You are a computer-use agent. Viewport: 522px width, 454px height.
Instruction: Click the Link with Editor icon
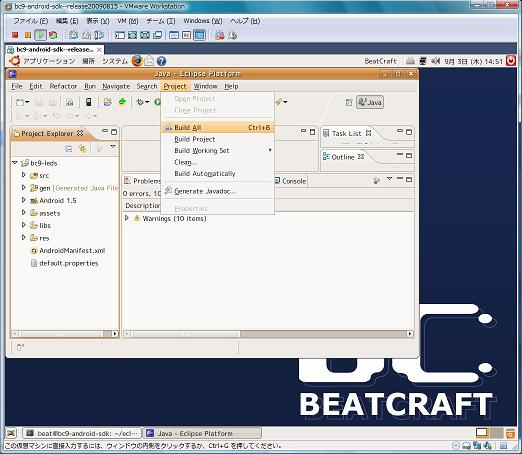[x=82, y=149]
